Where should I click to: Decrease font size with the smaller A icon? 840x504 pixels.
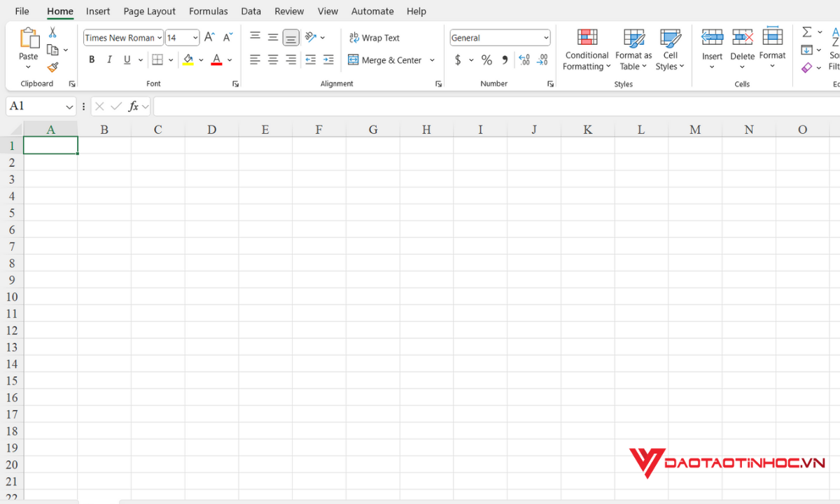pyautogui.click(x=227, y=38)
